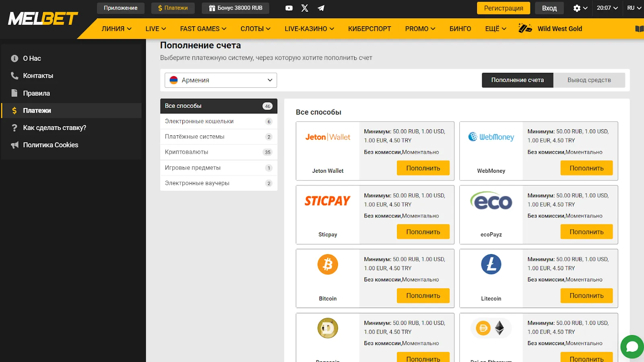Expand the Армения country dropdown
This screenshot has height=362, width=644.
point(221,80)
